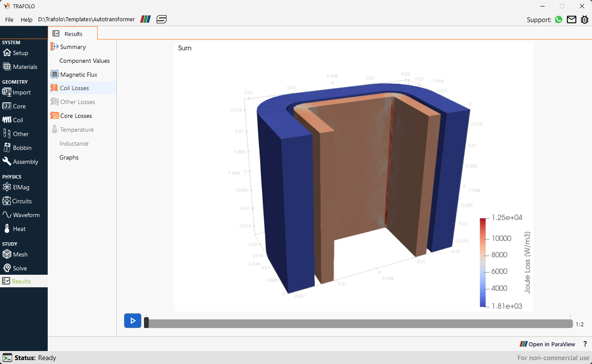Click the Assembly wrench icon

[x=7, y=162]
